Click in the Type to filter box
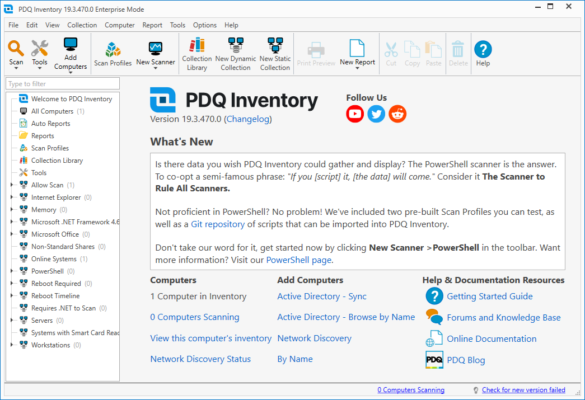585x400 pixels. tap(63, 84)
